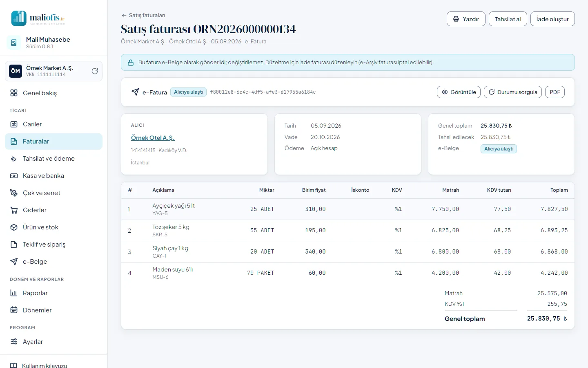Screen dimensions: 588x368
Task: Select the Ayçiçek yağı 5 lt row description
Action: [174, 206]
